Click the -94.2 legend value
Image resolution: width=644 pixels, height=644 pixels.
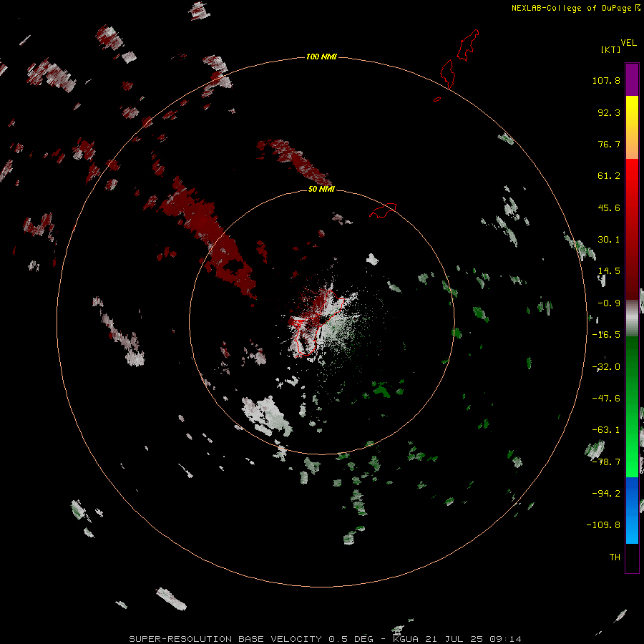606,493
